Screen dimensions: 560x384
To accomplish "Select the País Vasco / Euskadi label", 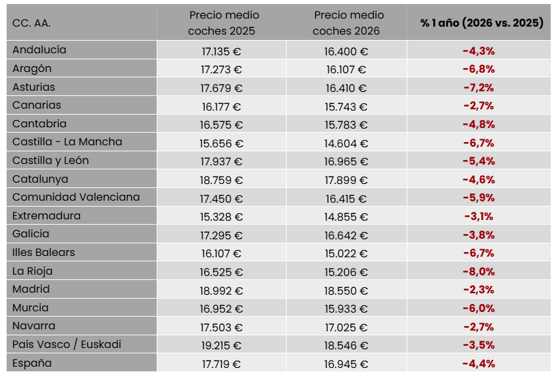I will tap(67, 345).
